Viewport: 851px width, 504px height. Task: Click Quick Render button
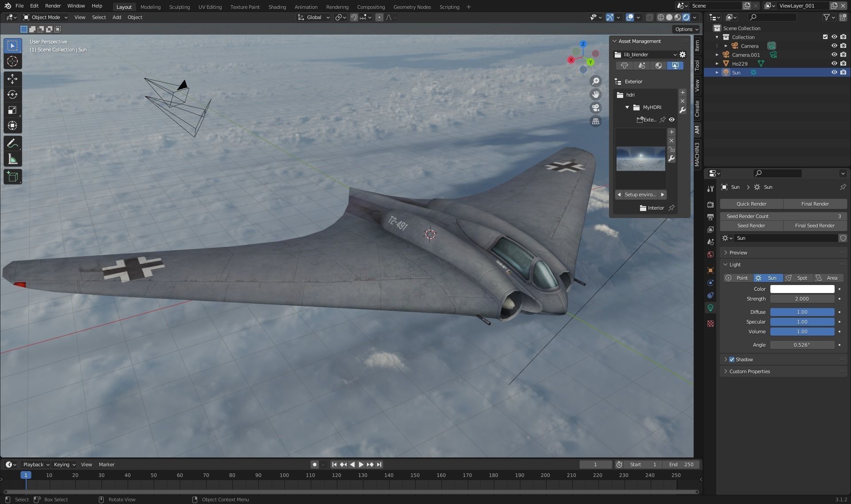[751, 204]
